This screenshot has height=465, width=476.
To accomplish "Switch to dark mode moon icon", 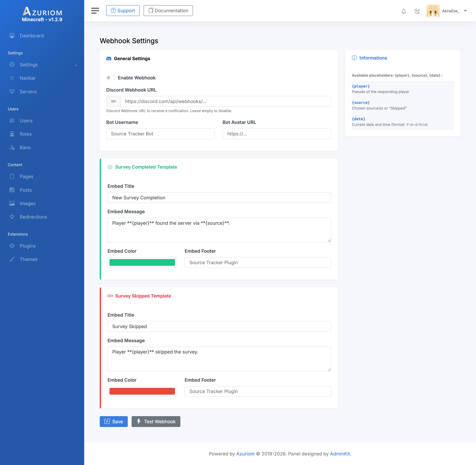I will (417, 11).
